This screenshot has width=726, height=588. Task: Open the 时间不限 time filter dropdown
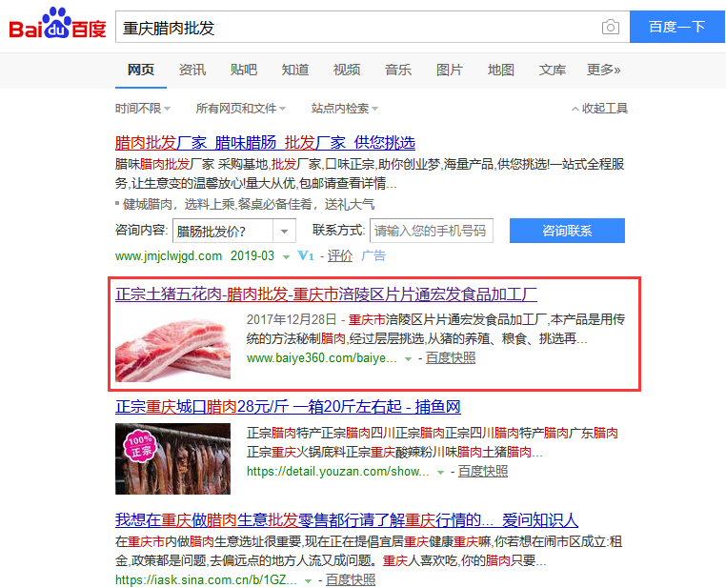[143, 109]
